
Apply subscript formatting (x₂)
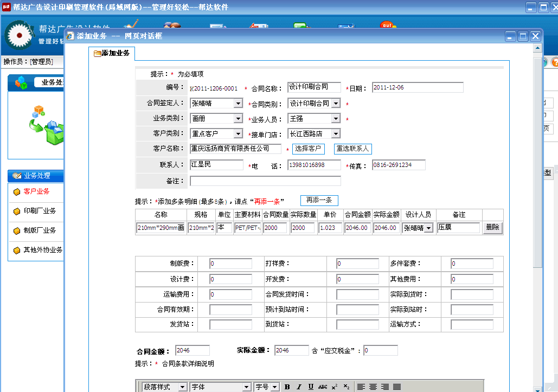[x=347, y=387]
